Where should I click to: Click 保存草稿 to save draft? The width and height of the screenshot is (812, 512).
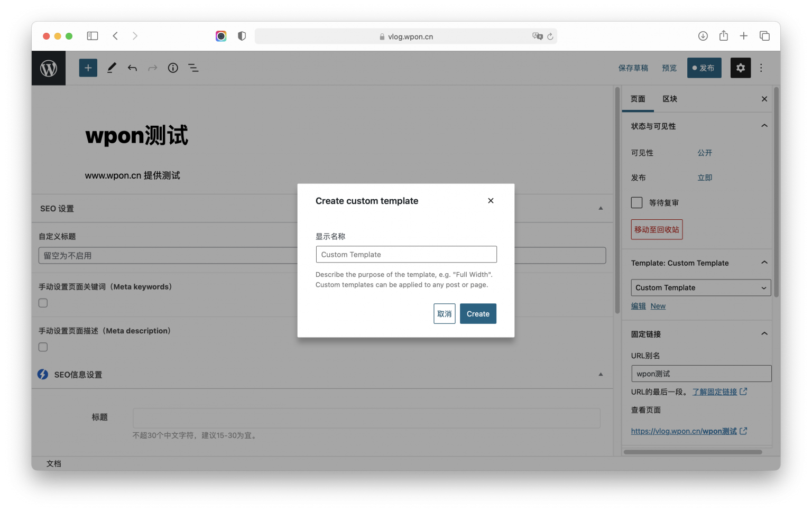click(633, 68)
